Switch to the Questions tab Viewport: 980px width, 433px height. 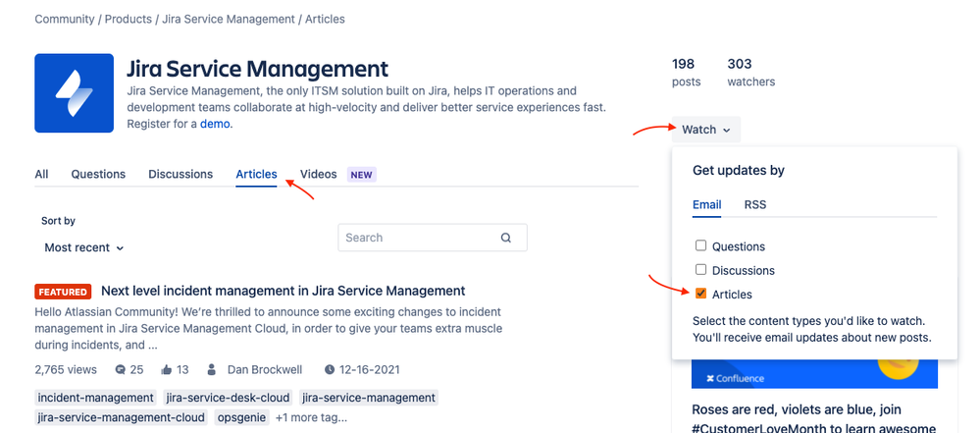point(98,175)
